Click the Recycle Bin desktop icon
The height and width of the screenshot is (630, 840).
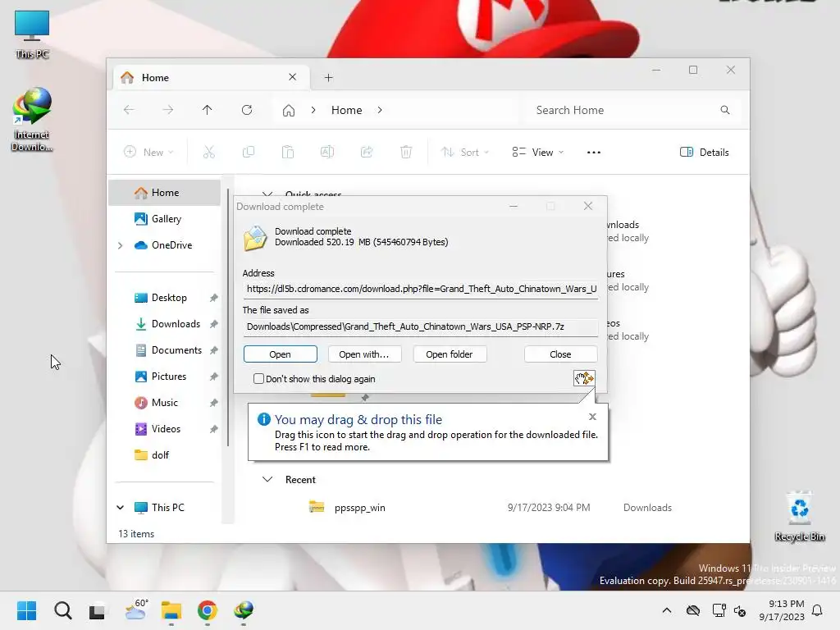click(x=800, y=516)
